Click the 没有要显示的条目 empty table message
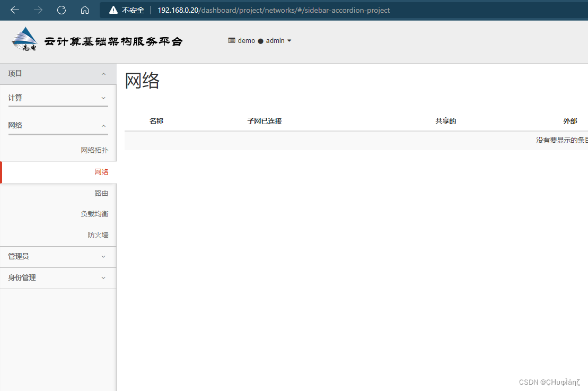The height and width of the screenshot is (391, 588). 561,141
